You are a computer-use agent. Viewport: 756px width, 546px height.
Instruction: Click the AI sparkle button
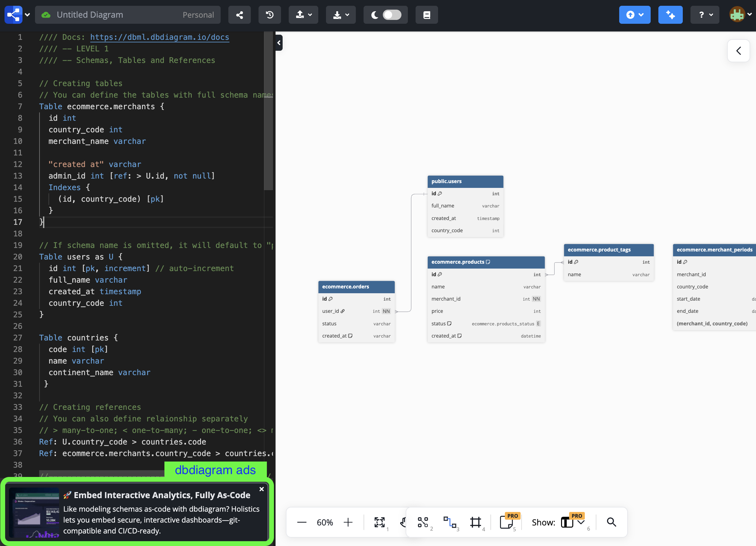(x=670, y=15)
